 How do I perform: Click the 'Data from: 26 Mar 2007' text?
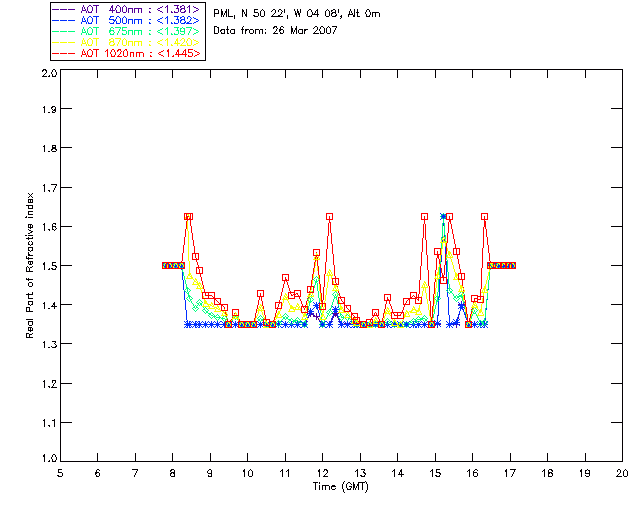(x=275, y=31)
